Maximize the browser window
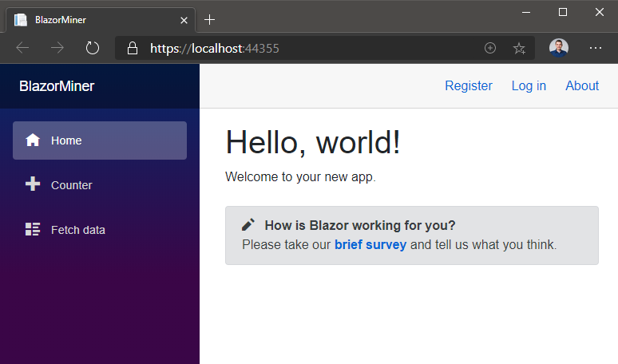Viewport: 618px width, 364px height. coord(563,12)
